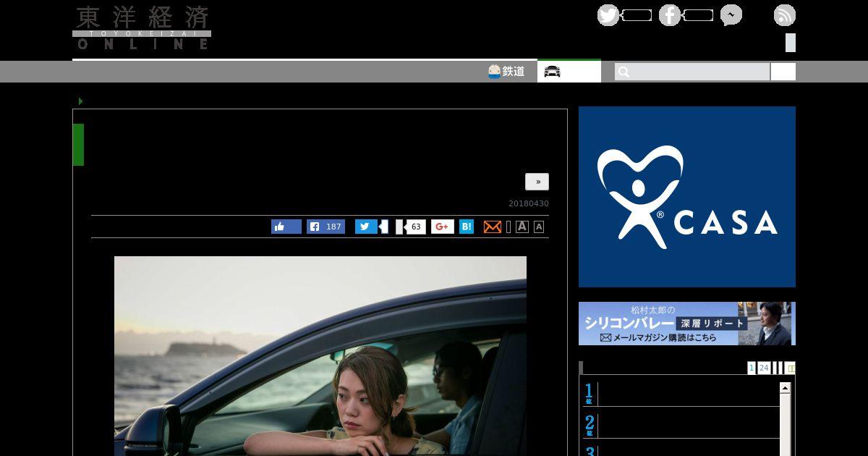
Task: Open the CASA advertisement banner
Action: [687, 197]
